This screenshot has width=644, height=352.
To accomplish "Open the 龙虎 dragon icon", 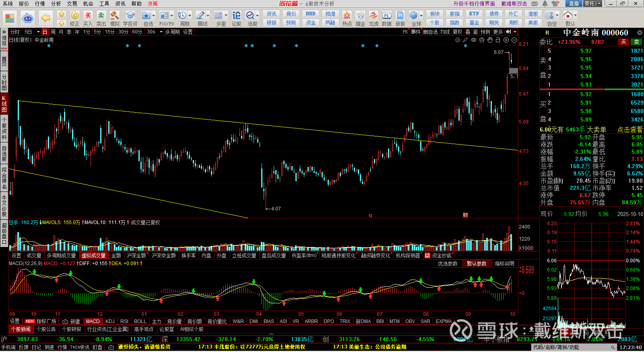I will (x=374, y=15).
